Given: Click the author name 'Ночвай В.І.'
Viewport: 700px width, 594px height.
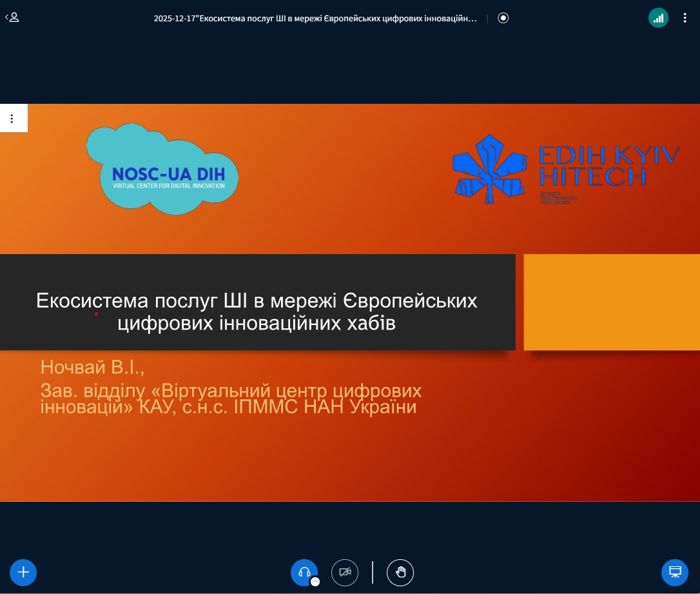Looking at the screenshot, I should [x=93, y=367].
